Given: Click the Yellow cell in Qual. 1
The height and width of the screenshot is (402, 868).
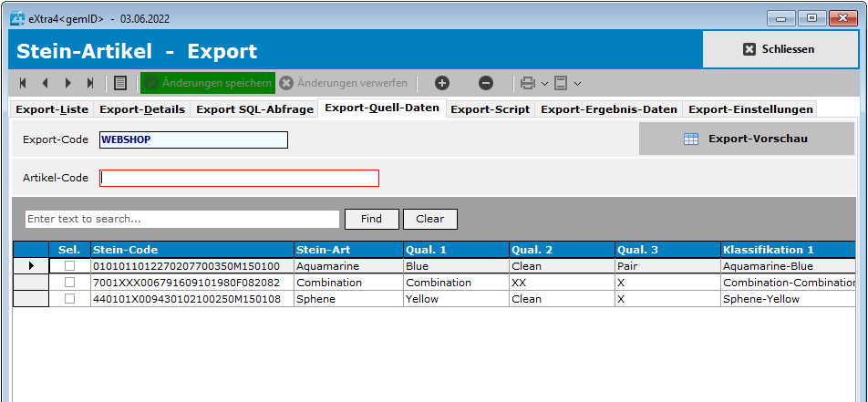Looking at the screenshot, I should (456, 300).
